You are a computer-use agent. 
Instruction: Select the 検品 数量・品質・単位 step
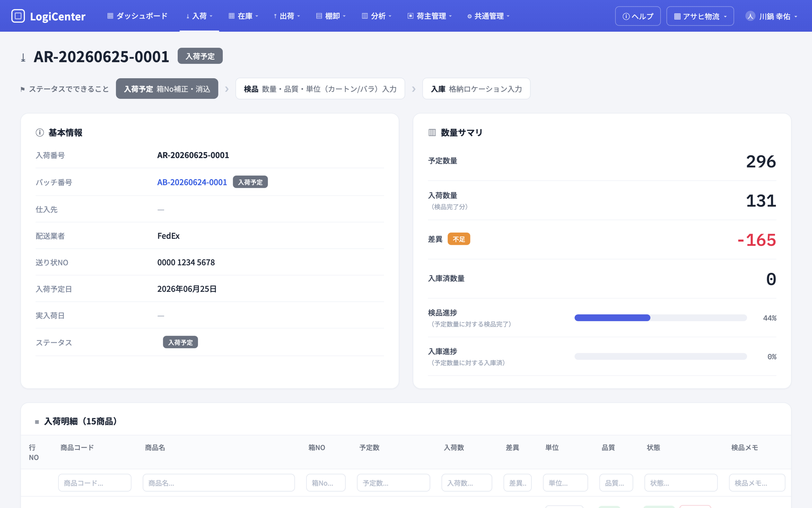[x=320, y=89]
